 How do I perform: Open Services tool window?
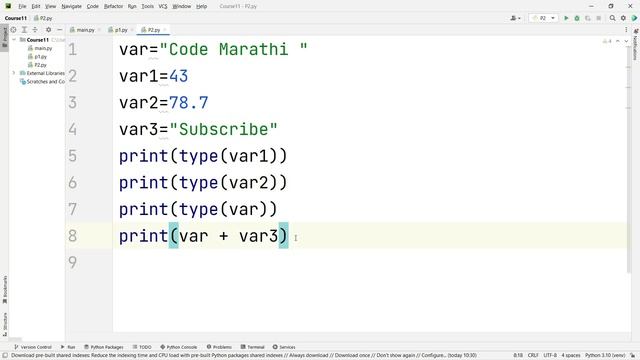pyautogui.click(x=284, y=347)
